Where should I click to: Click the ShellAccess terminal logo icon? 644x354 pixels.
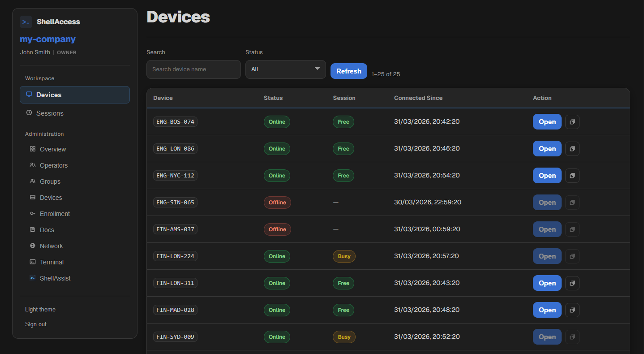26,22
